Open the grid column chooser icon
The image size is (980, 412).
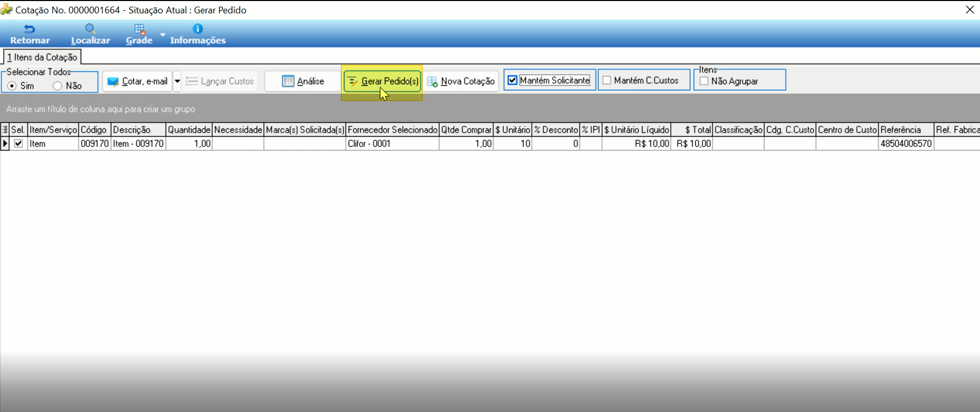click(x=5, y=130)
